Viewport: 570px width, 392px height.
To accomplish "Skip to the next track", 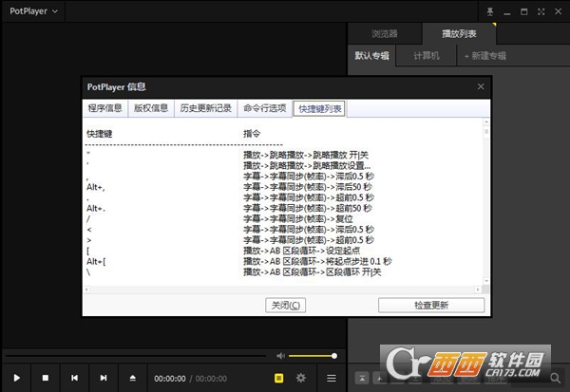I will 103,378.
